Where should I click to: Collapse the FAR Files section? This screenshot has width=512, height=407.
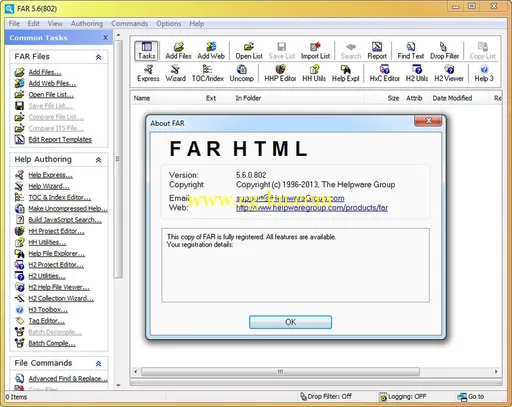[x=98, y=57]
